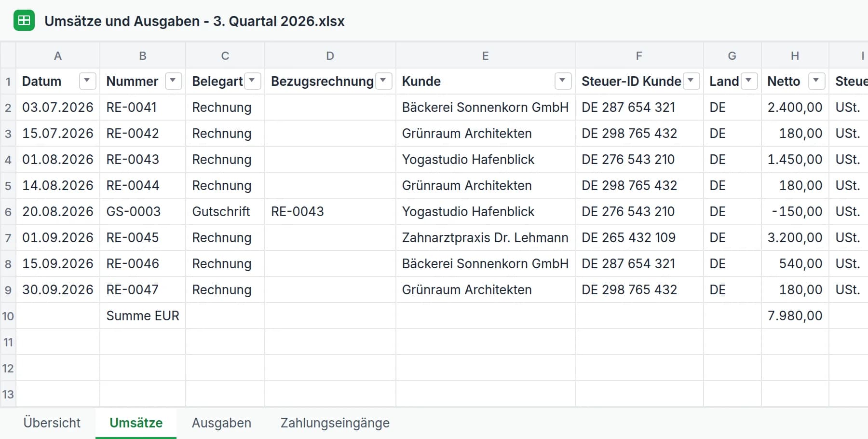
Task: Switch to the Übersicht sheet tab
Action: [x=52, y=423]
